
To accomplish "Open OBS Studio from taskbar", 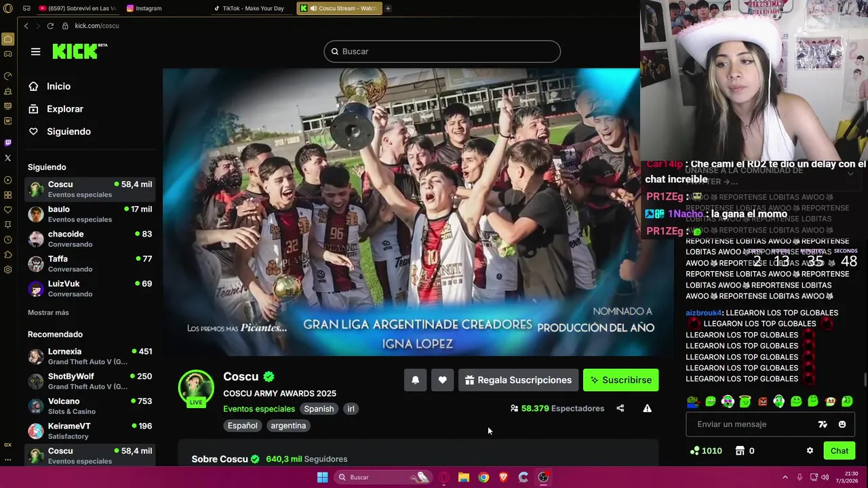I will [543, 477].
